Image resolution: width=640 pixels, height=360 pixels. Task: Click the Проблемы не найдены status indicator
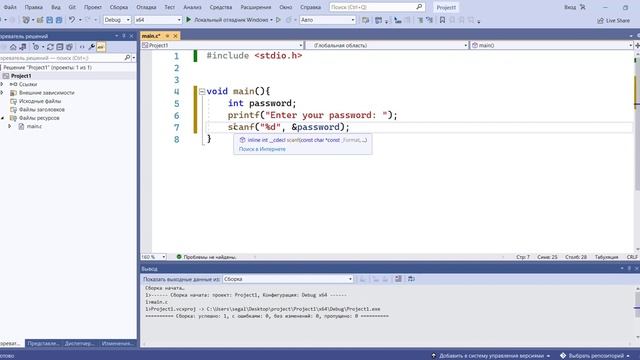[x=207, y=257]
